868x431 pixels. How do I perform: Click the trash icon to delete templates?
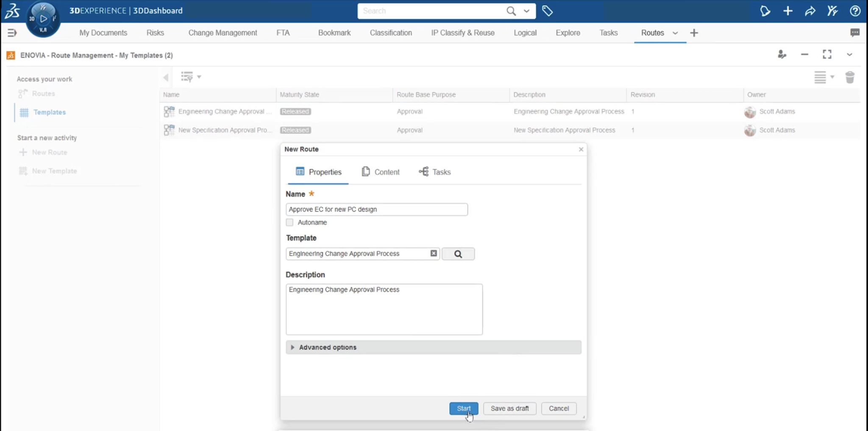[x=851, y=77]
